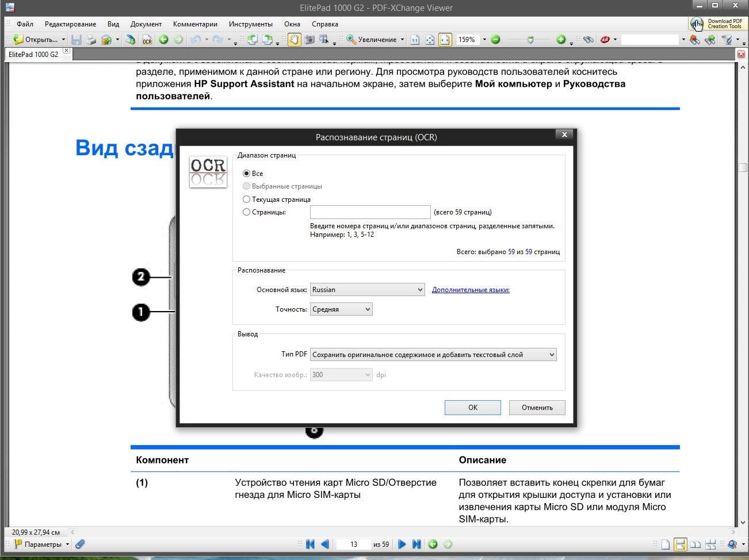
Task: Click the OCR pages toolbar icon
Action: (147, 40)
